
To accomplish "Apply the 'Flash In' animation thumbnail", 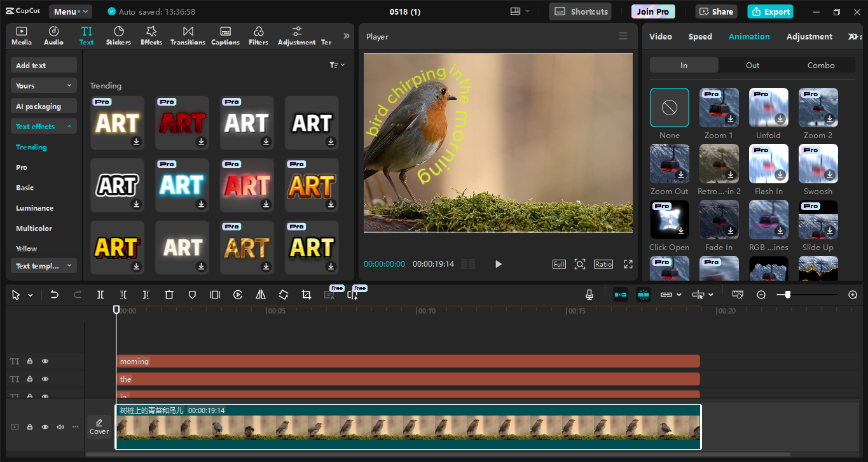I will click(x=768, y=164).
